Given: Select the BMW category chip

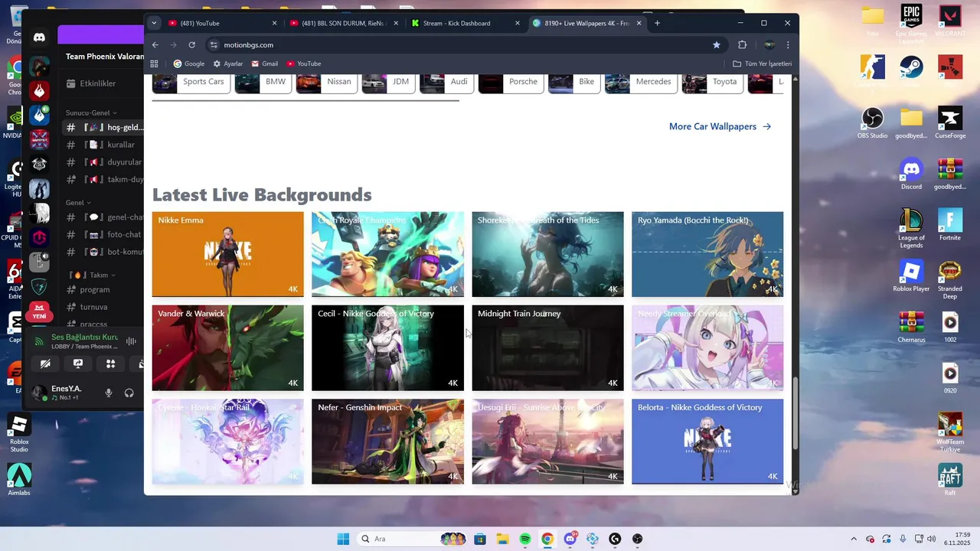Looking at the screenshot, I should 263,82.
